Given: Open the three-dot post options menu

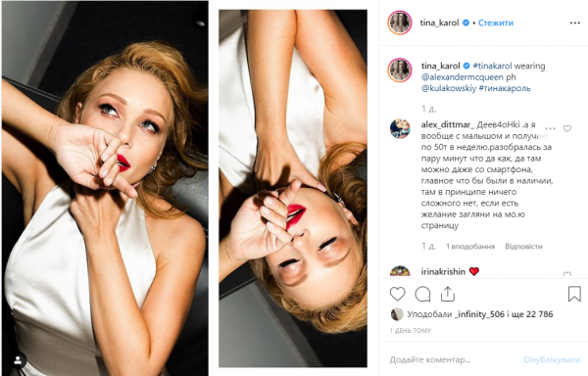Looking at the screenshot, I should click(x=575, y=23).
